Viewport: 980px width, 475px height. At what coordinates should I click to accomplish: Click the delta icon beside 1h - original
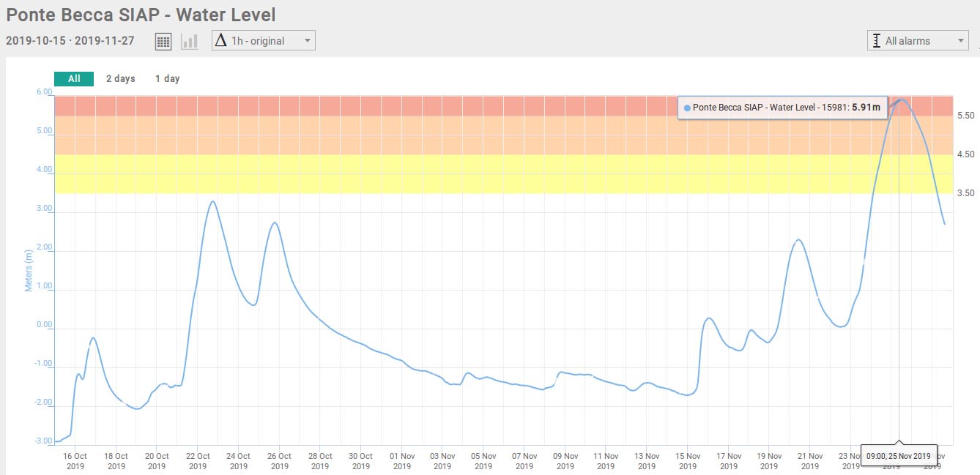coord(220,41)
